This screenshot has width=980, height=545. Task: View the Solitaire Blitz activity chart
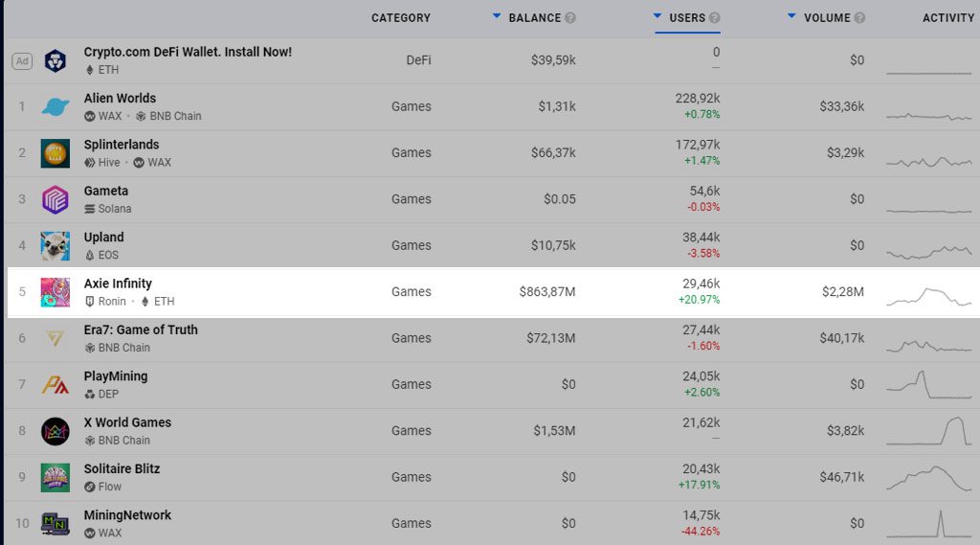click(928, 477)
